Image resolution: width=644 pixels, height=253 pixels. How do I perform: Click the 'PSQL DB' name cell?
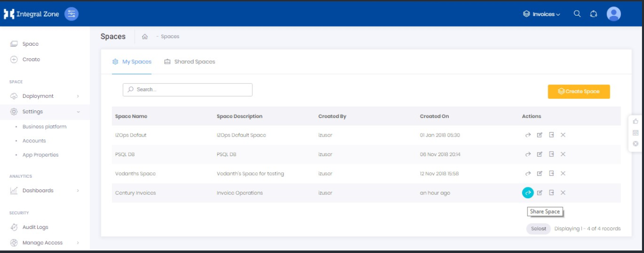125,154
